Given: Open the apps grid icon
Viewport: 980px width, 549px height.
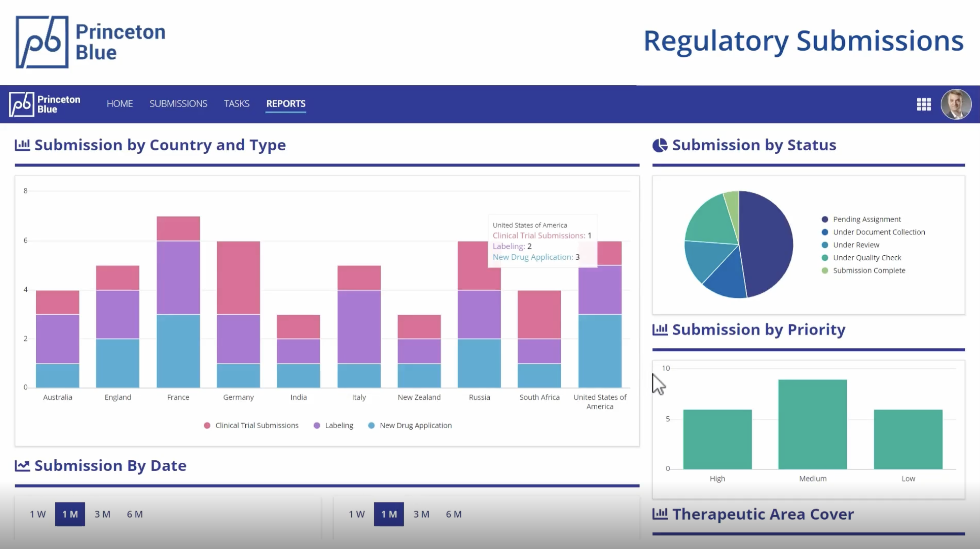Looking at the screenshot, I should [x=923, y=104].
